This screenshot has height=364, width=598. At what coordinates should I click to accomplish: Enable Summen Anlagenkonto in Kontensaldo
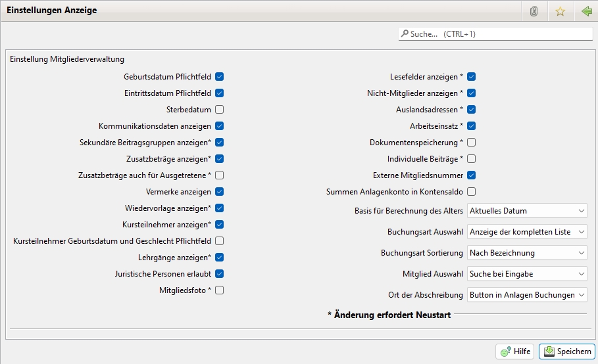click(x=471, y=192)
